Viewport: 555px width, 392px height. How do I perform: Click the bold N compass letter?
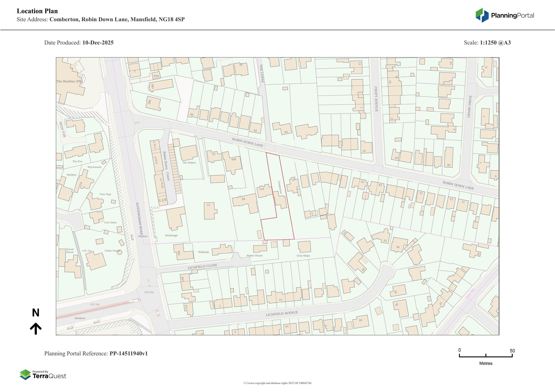coord(36,313)
